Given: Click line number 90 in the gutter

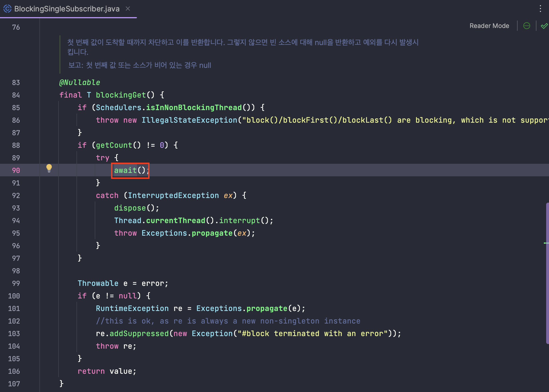Looking at the screenshot, I should [16, 171].
